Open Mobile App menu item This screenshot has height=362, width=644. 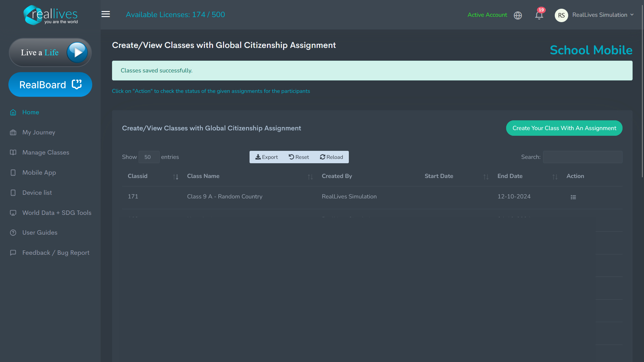pyautogui.click(x=39, y=173)
